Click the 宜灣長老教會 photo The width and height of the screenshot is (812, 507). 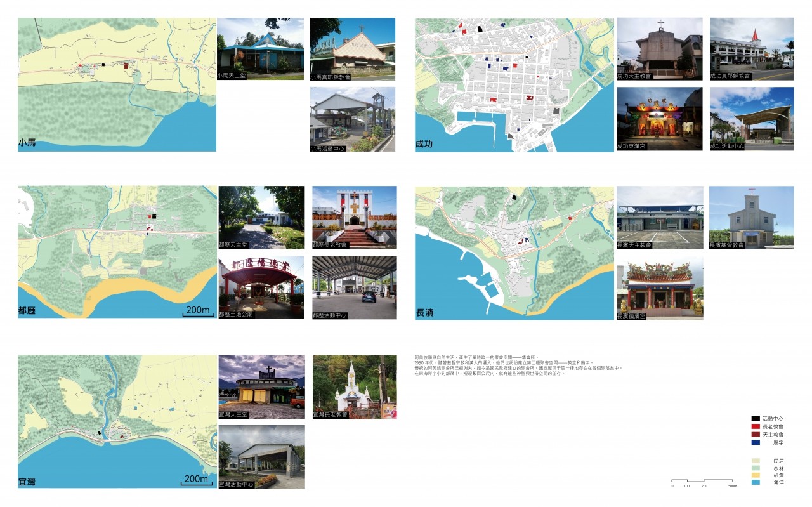pos(354,386)
